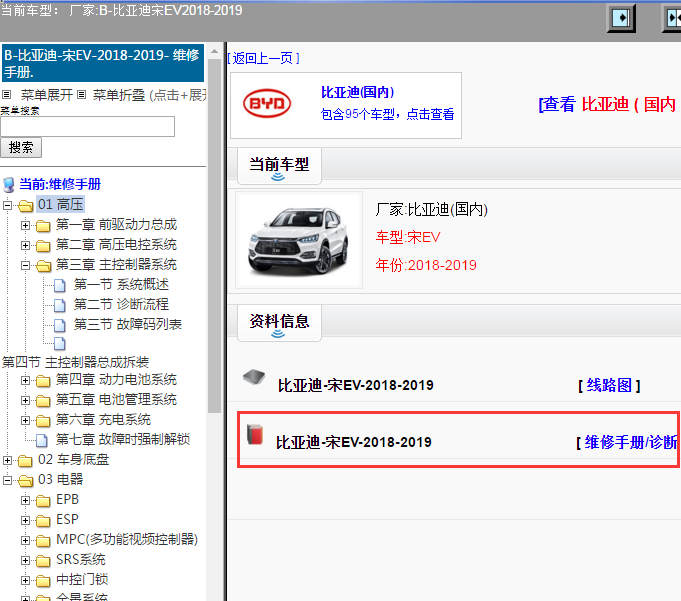Click the 第四节 主控制器总成拆装 document icon
This screenshot has height=601, width=681.
60,343
